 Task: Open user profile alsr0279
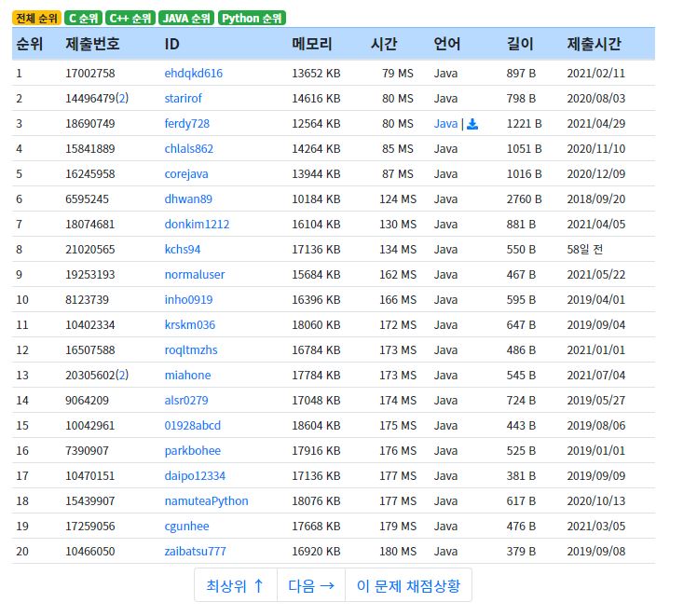point(186,401)
